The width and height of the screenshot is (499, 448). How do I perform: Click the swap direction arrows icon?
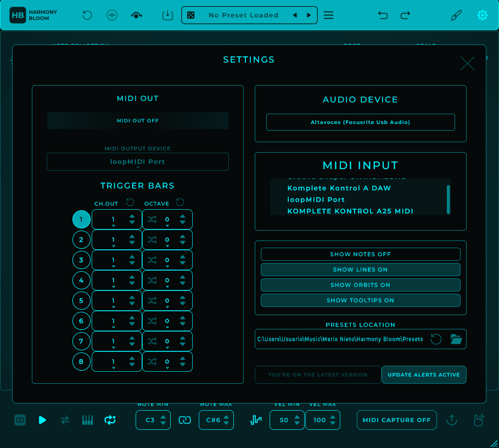point(65,420)
